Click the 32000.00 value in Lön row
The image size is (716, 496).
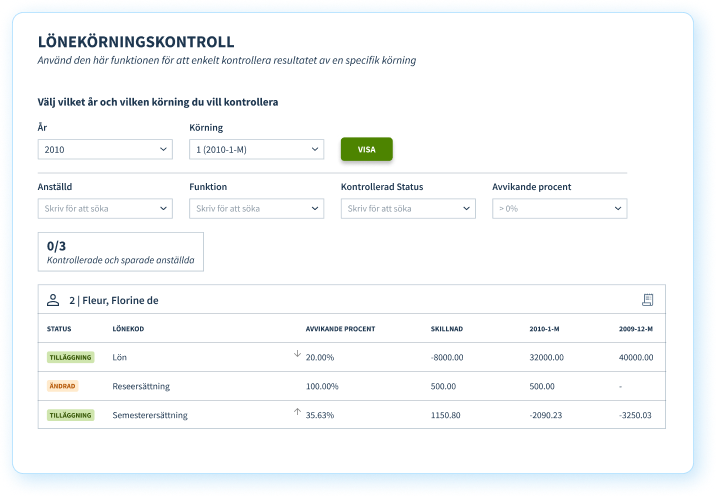(x=547, y=357)
